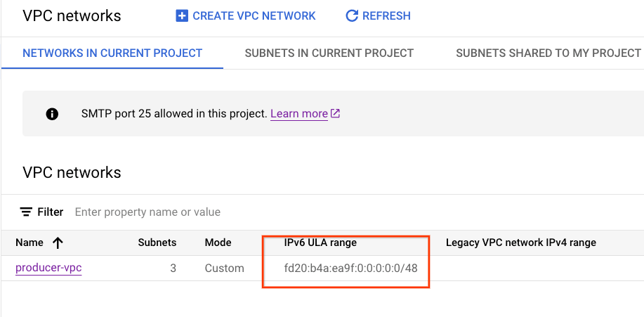The width and height of the screenshot is (644, 317).
Task: Click the info icon in SMTP banner
Action: 52,114
